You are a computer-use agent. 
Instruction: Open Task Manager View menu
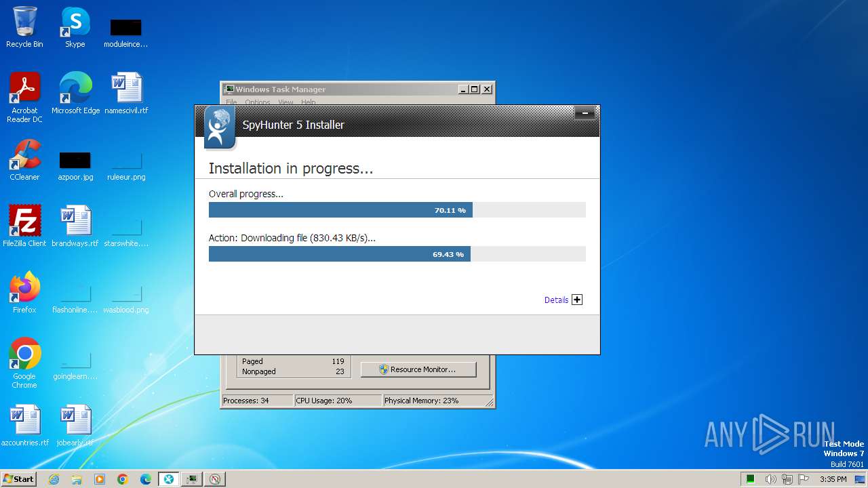coord(285,102)
